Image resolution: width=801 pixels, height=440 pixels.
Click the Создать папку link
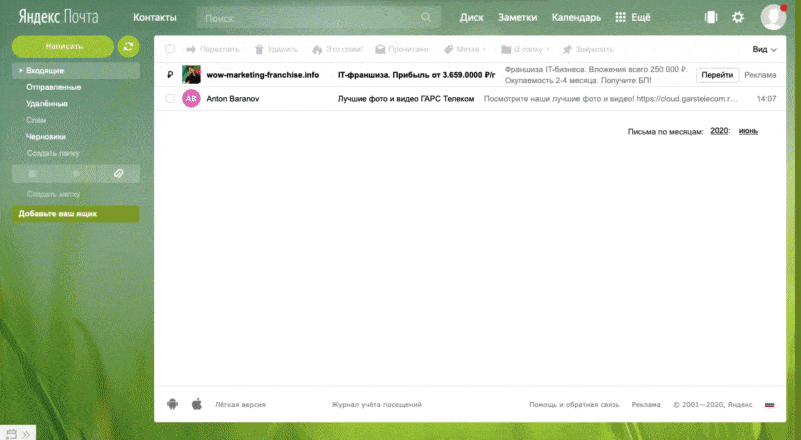(53, 153)
